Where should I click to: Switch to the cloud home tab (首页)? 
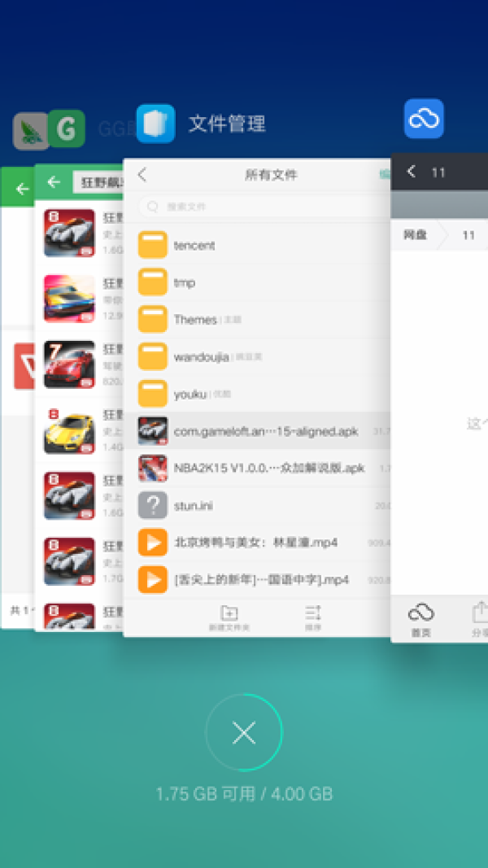[x=420, y=620]
